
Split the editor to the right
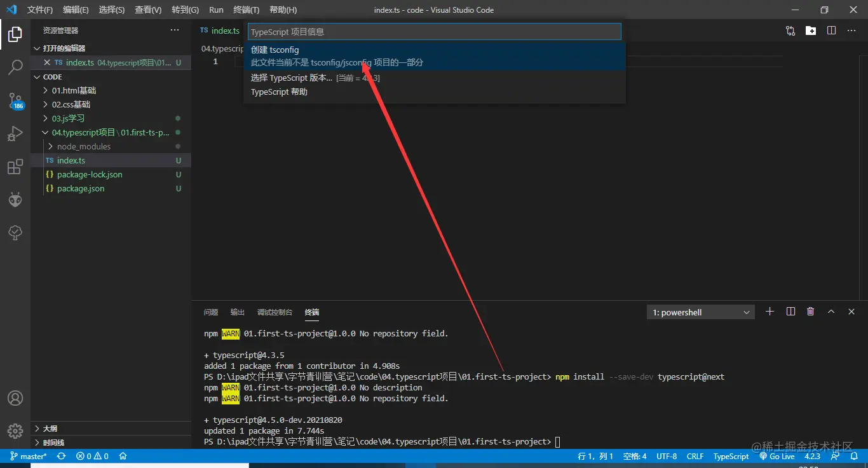tap(831, 30)
